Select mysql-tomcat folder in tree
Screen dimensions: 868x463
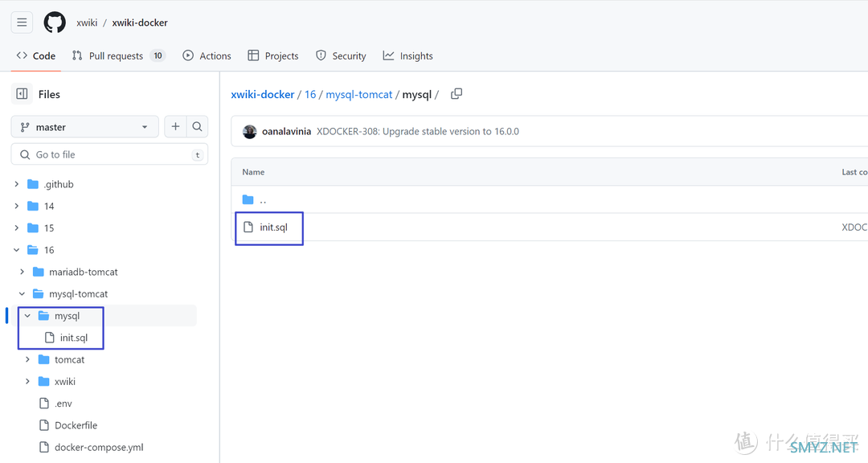point(79,294)
